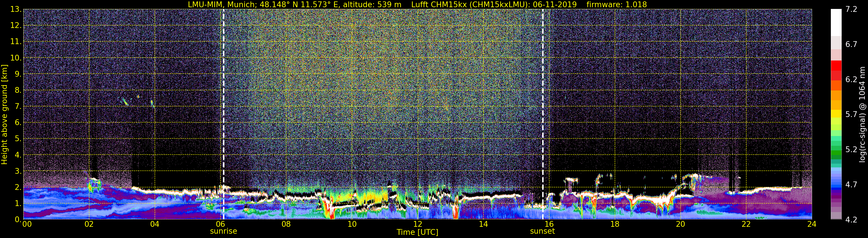Click the y-axis tick label '1.'
This screenshot has width=868, height=238.
point(18,204)
